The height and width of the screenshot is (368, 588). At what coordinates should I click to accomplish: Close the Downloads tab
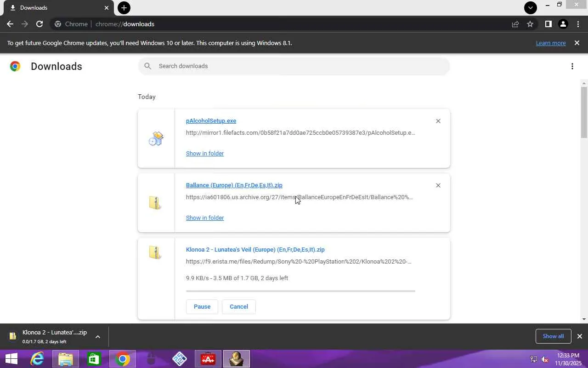coord(107,8)
